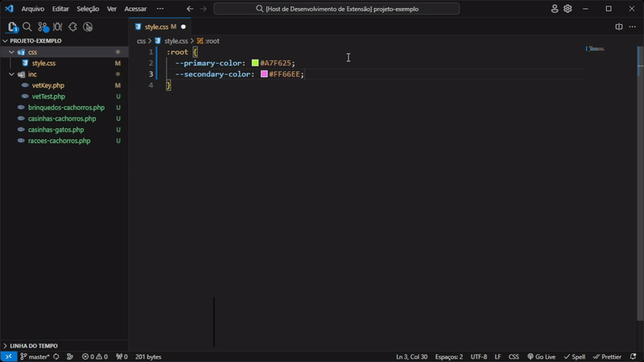
Task: Open the Source Control view icon
Action: (x=43, y=27)
